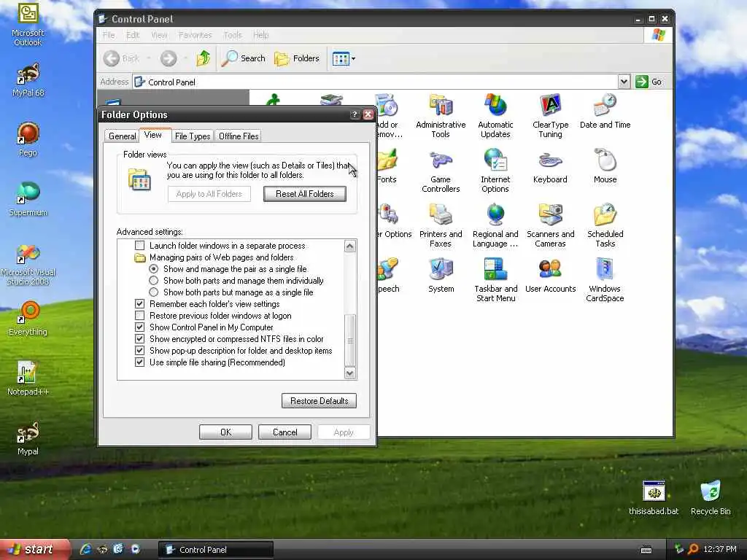
Task: Select Microsoft Outlook desktop icon
Action: click(28, 25)
